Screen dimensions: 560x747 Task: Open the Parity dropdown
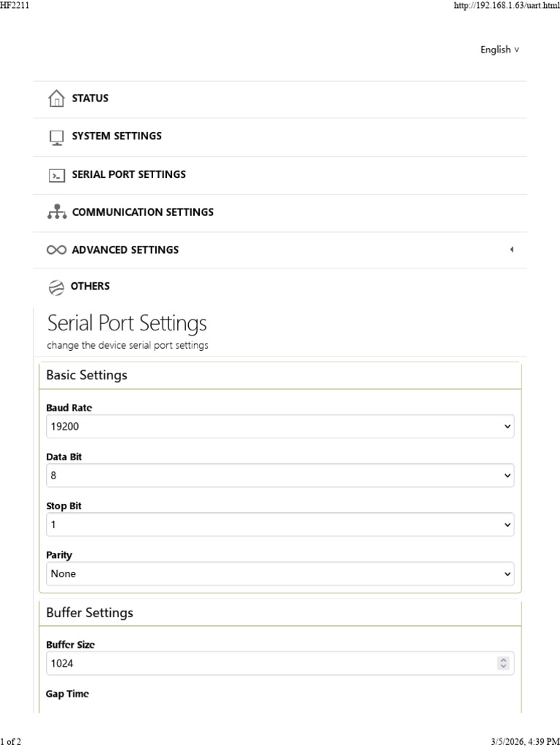pos(280,573)
